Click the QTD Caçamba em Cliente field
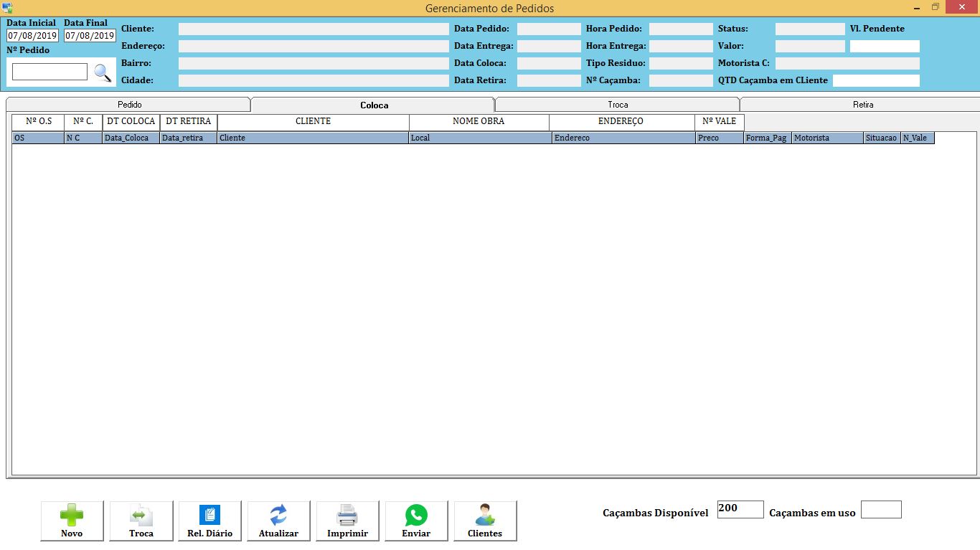Viewport: 980px width, 550px height. [876, 80]
